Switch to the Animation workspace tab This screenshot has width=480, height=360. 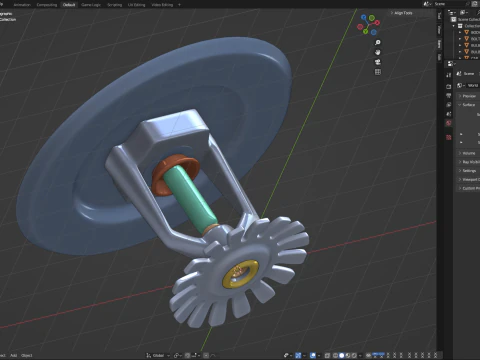point(22,5)
